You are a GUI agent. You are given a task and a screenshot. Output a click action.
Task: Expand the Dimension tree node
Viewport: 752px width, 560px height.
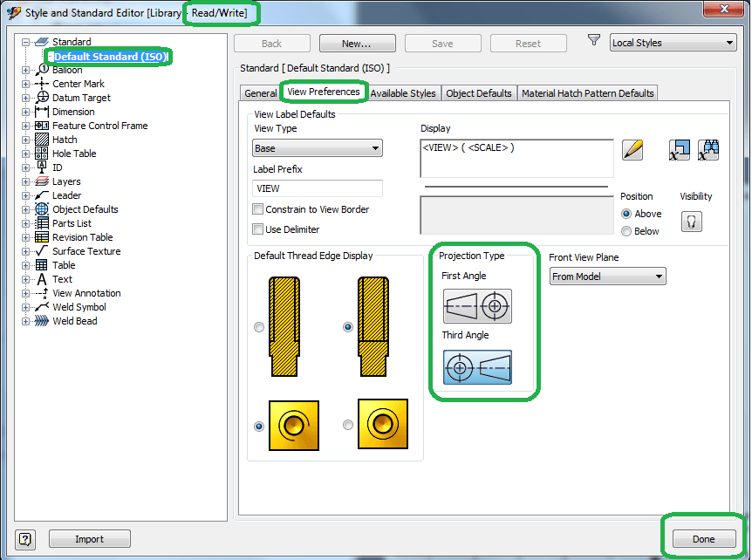pos(27,112)
